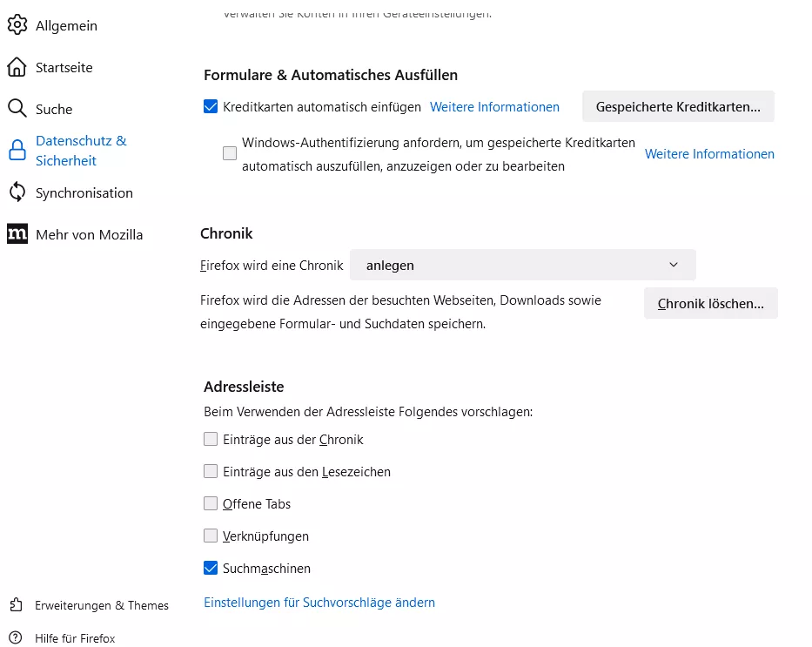The width and height of the screenshot is (812, 647).
Task: Click Gespeicherte Kreditkarten button
Action: coord(678,107)
